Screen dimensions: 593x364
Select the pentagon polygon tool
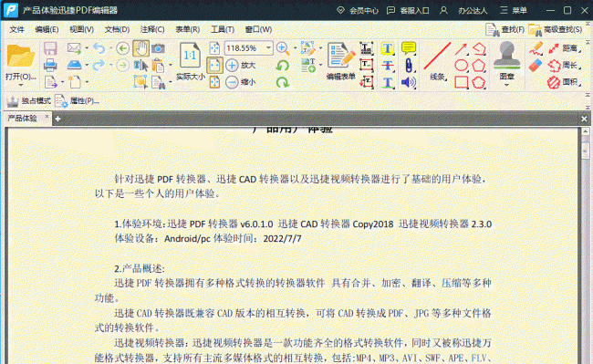point(479,66)
